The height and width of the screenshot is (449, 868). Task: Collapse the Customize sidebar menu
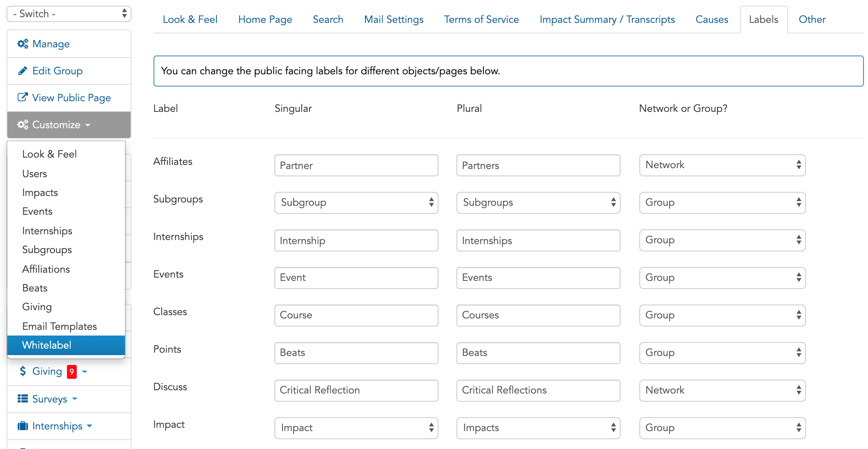(x=69, y=125)
